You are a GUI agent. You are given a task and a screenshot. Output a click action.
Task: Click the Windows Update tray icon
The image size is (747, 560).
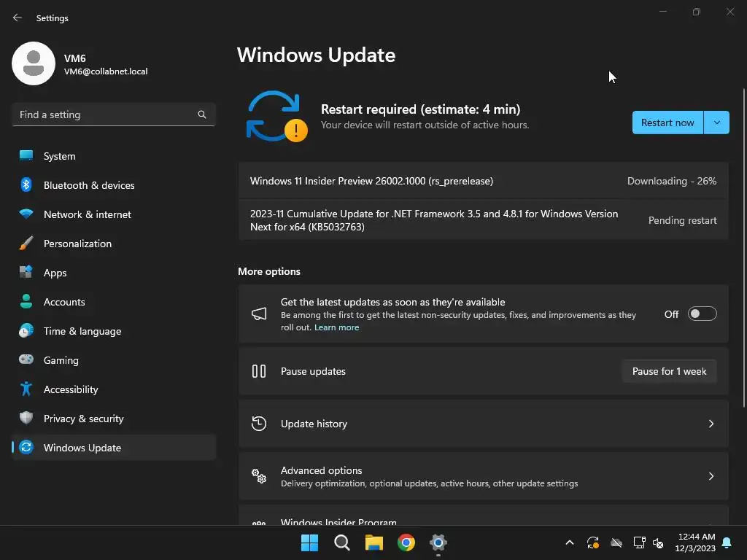pos(593,542)
